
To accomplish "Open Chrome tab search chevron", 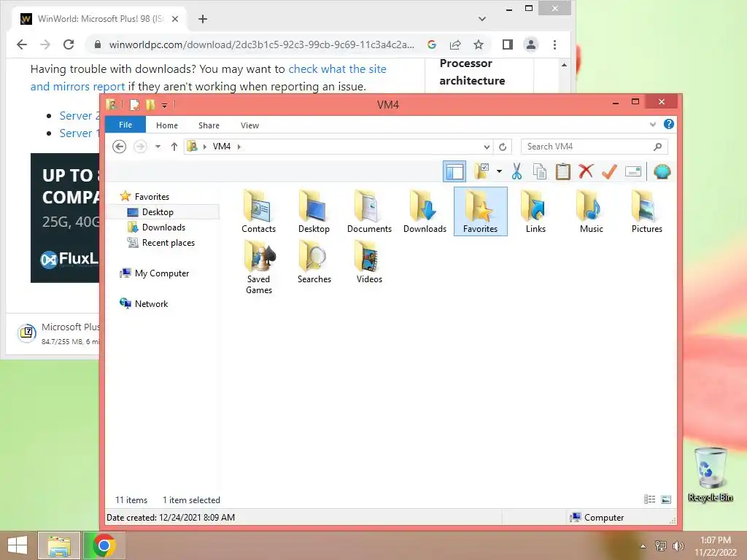I will pyautogui.click(x=482, y=18).
